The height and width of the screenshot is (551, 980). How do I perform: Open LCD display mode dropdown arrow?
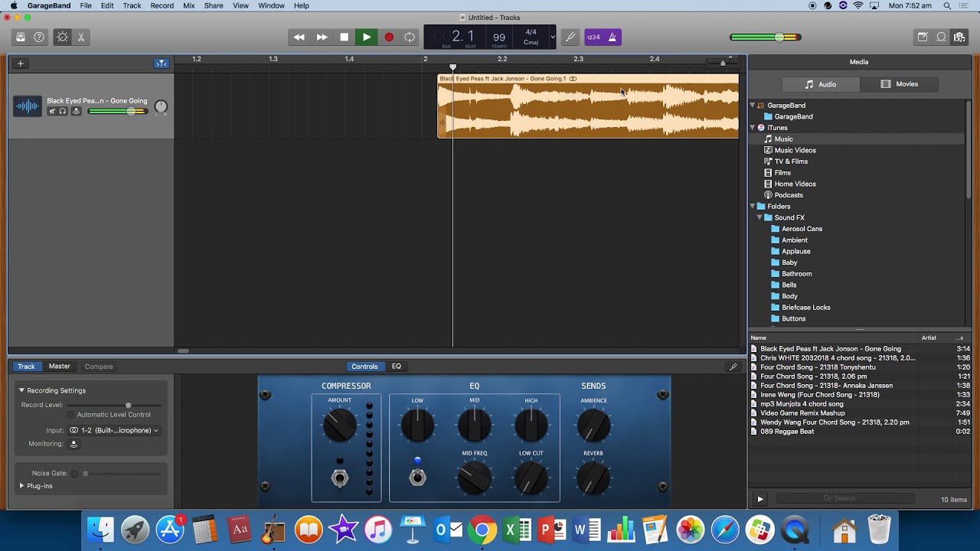(553, 37)
